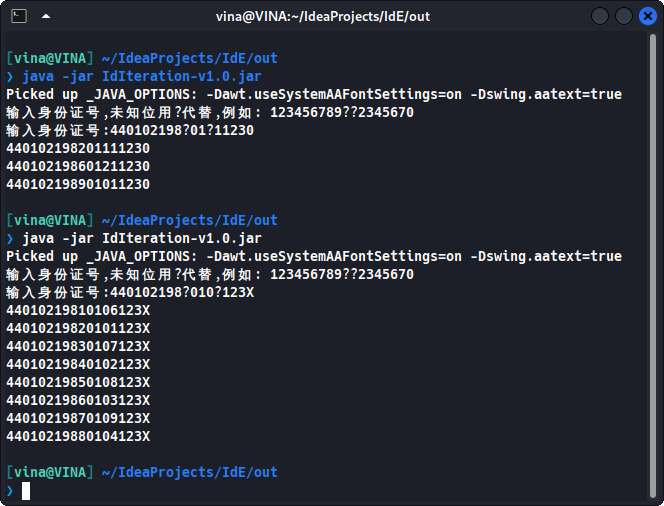Click output line 44010219820101123X

click(x=78, y=329)
